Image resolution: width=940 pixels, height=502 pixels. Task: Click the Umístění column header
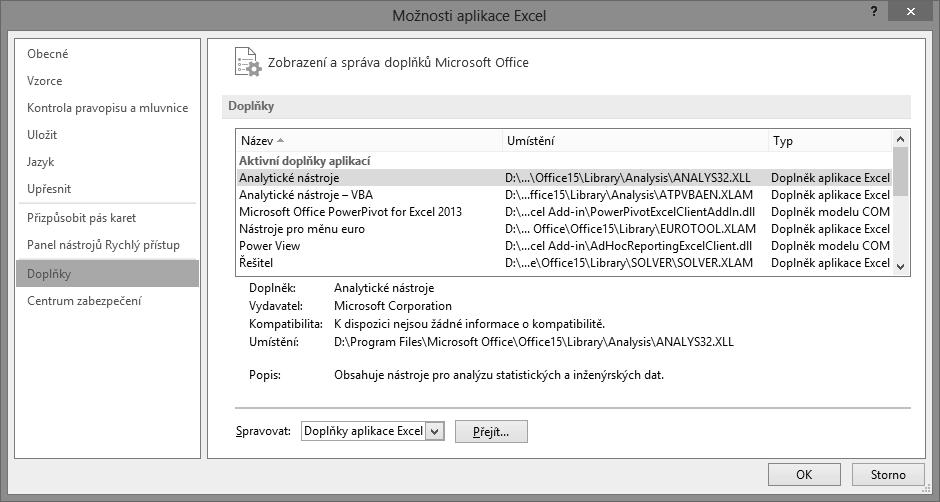[635, 141]
